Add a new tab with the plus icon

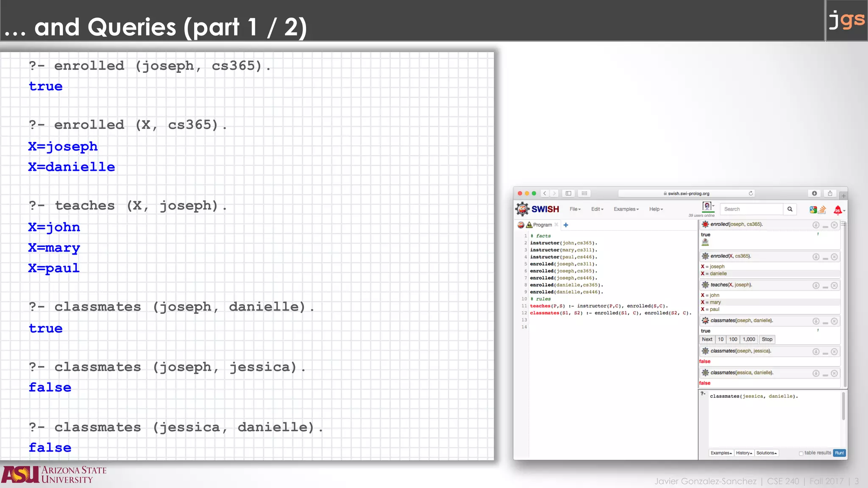point(566,225)
